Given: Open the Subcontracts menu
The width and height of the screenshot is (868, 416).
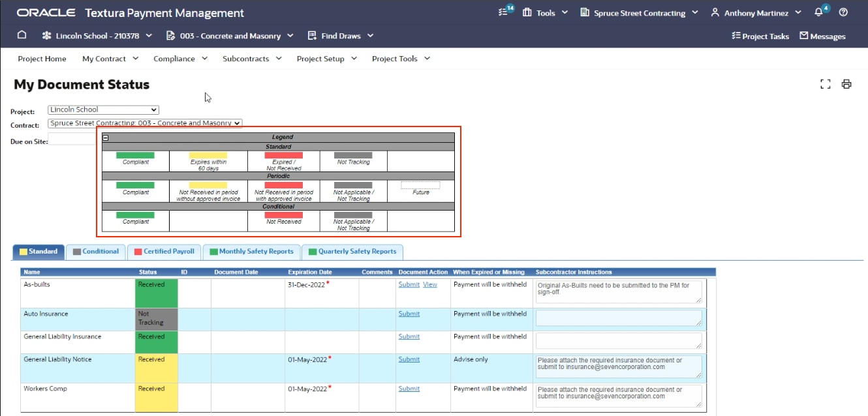Looking at the screenshot, I should tap(252, 59).
